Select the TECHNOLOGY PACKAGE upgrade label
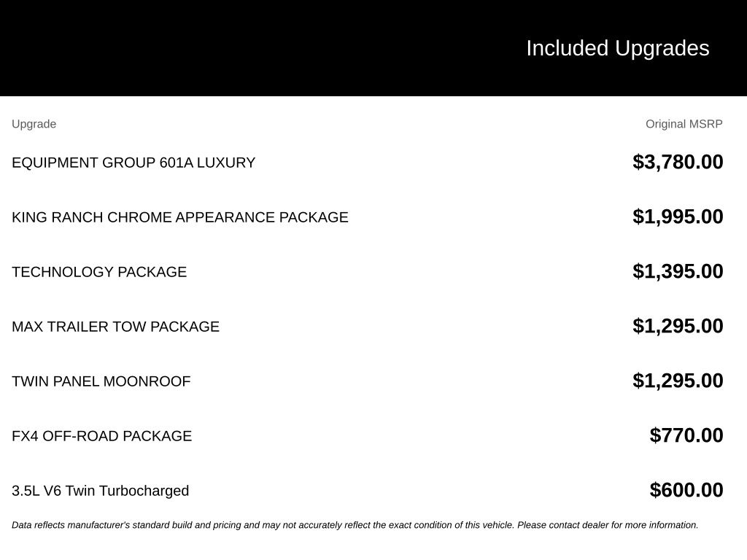 point(99,272)
